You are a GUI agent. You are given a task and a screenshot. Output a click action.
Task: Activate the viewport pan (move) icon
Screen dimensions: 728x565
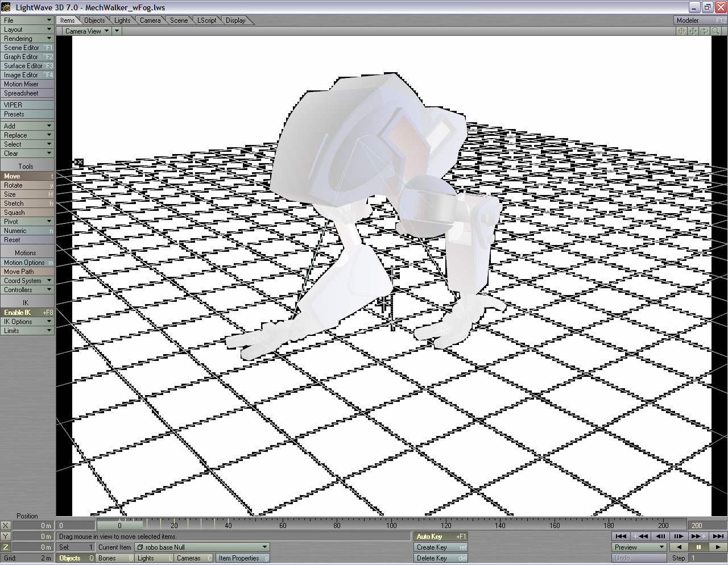point(693,31)
